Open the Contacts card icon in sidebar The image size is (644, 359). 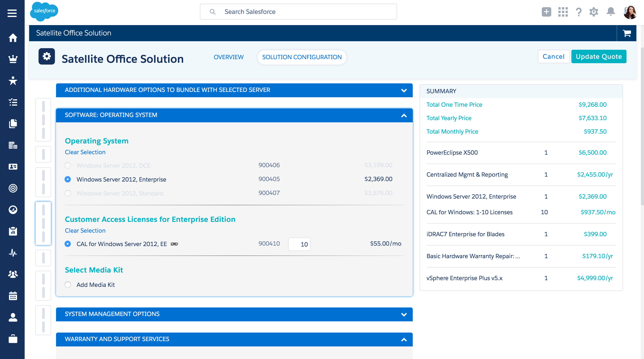click(x=13, y=167)
